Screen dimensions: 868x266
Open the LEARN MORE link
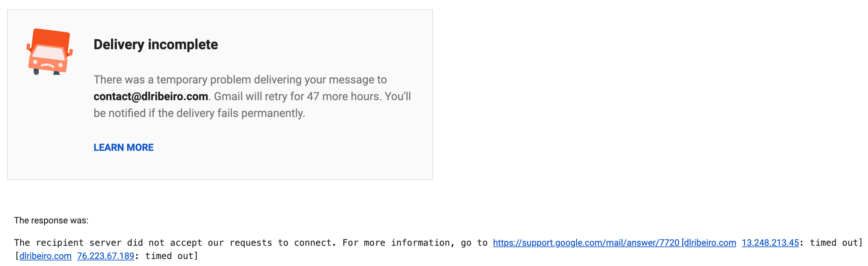click(x=124, y=147)
